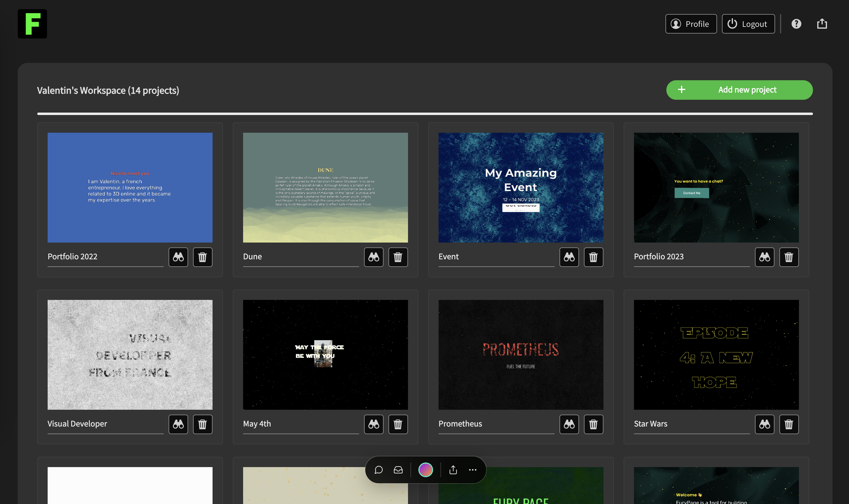Preview the Visual Developer project
Viewport: 849px width, 504px height.
(x=178, y=424)
